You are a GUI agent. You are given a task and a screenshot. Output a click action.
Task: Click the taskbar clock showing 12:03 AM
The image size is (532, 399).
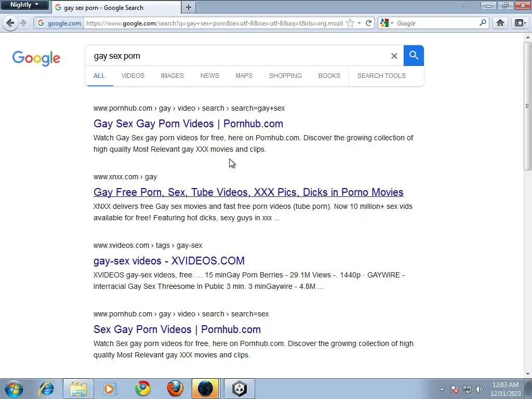tap(505, 389)
